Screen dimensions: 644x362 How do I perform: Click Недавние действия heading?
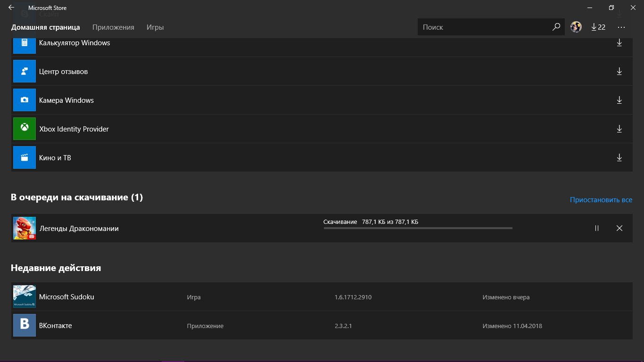click(56, 268)
